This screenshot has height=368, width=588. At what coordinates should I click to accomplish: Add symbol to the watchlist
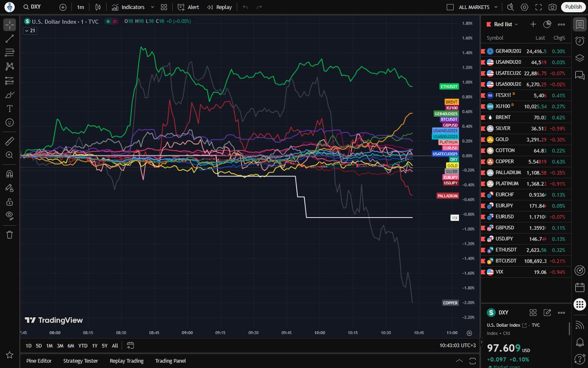pyautogui.click(x=533, y=24)
